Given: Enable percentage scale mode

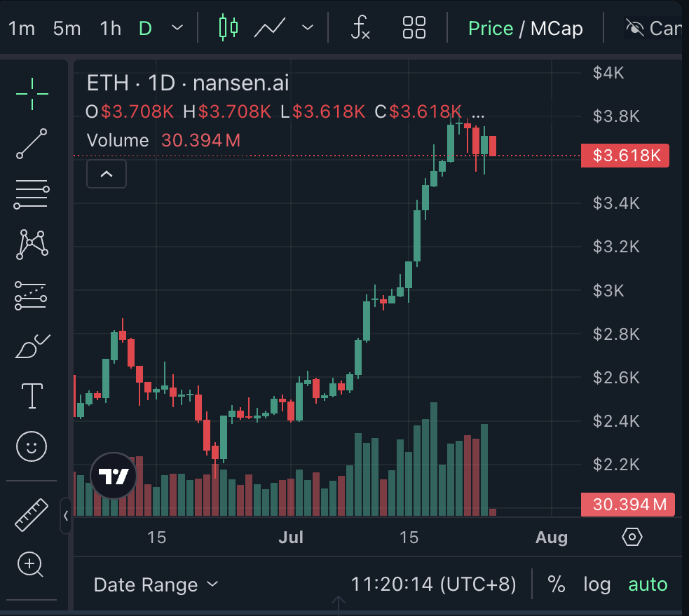Looking at the screenshot, I should pos(557,584).
